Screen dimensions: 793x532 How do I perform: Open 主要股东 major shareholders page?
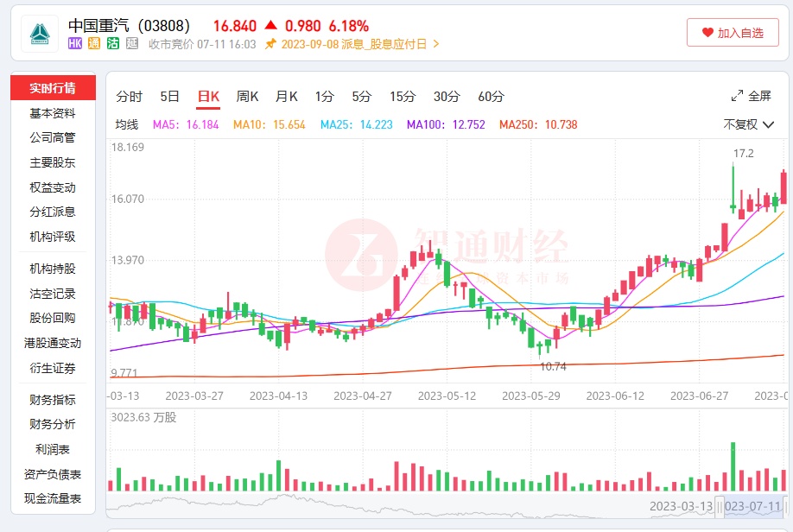click(x=53, y=162)
